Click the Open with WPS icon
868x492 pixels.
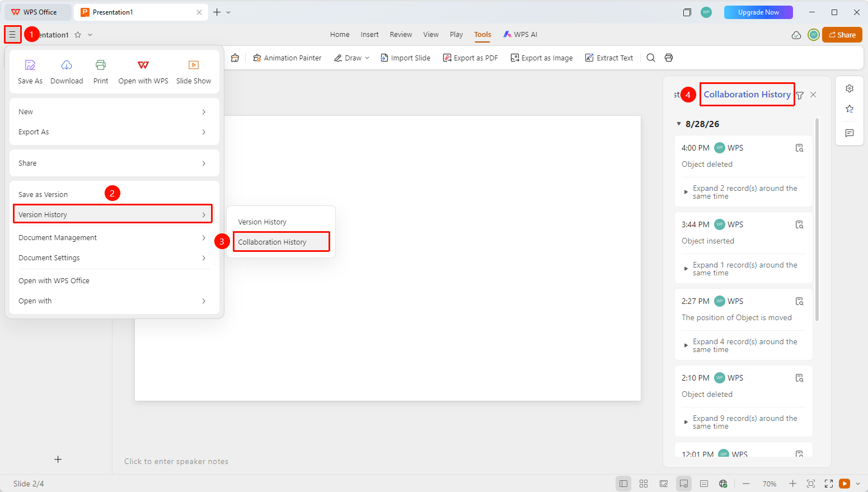pyautogui.click(x=143, y=65)
